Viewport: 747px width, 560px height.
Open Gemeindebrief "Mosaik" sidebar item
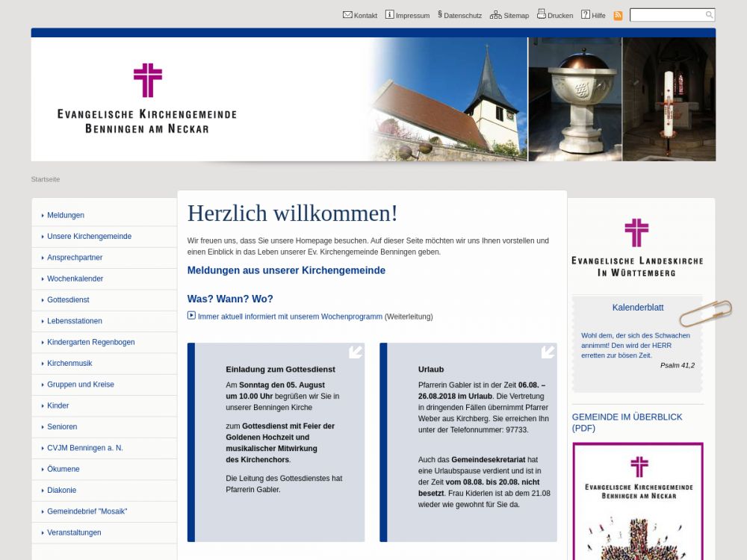click(87, 511)
